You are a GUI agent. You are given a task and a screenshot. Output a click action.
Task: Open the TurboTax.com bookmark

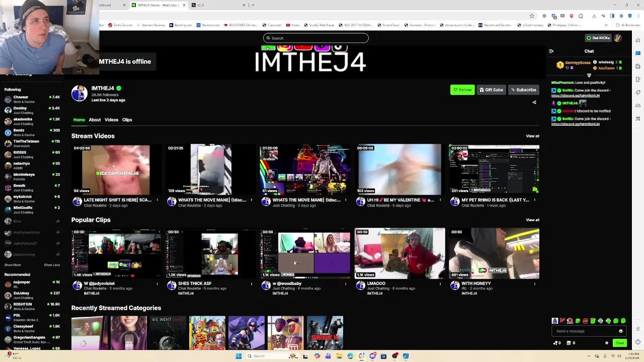pos(120,25)
